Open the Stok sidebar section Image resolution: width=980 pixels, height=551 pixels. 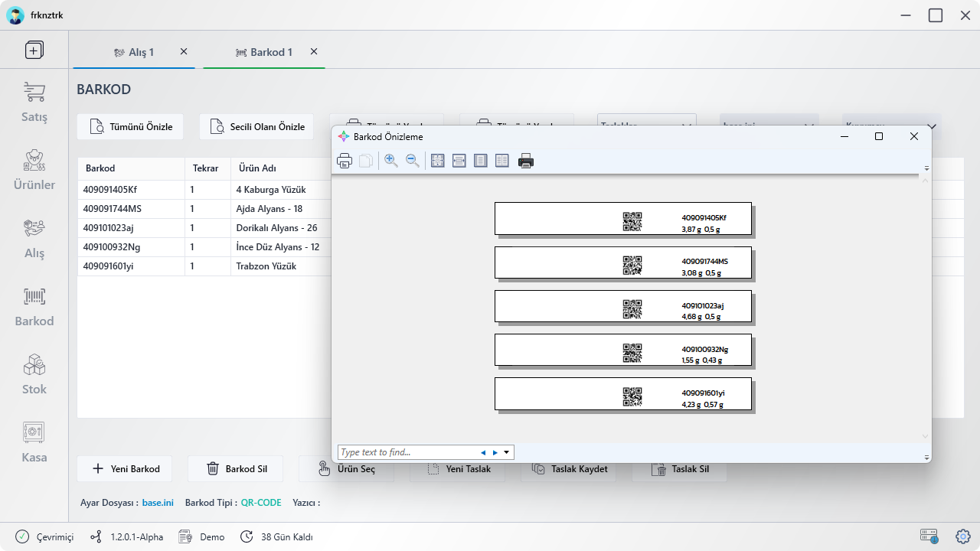pyautogui.click(x=34, y=374)
